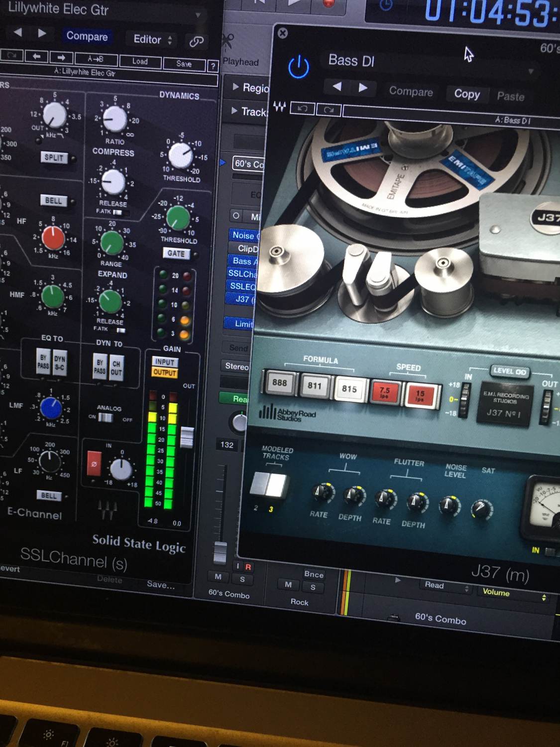Viewport: 560px width, 747px height.
Task: Open the Editor view dropdown
Action: [153, 39]
